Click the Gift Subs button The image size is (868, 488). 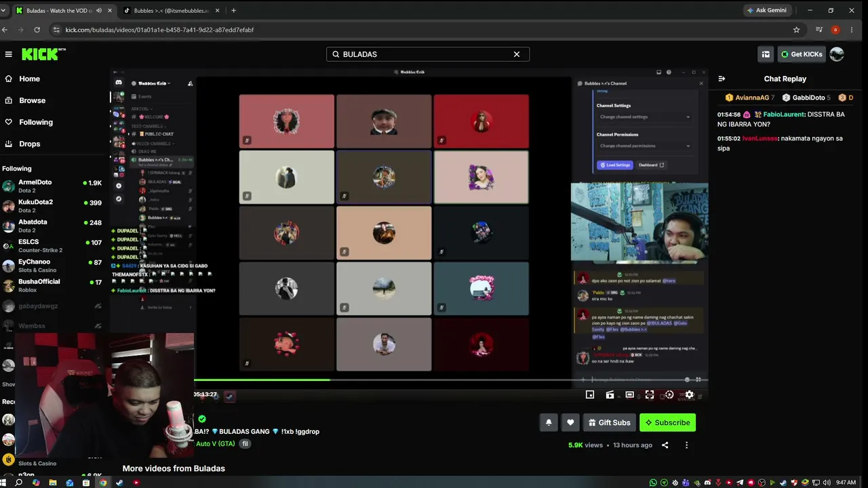pos(609,422)
